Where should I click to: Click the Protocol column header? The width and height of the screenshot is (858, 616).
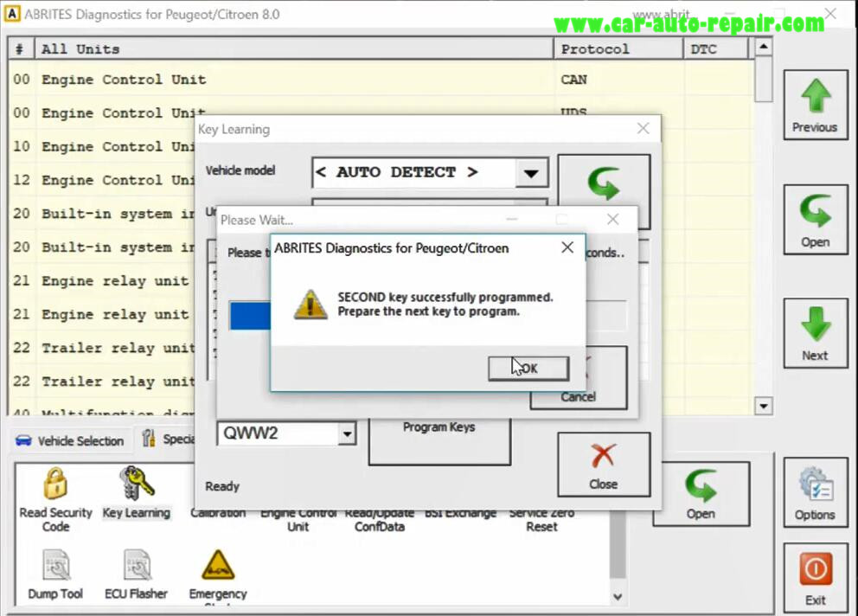tap(618, 49)
